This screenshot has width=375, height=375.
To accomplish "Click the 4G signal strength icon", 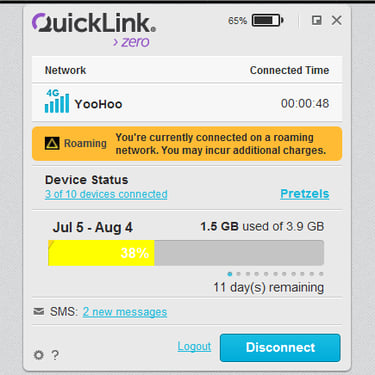I will point(57,101).
